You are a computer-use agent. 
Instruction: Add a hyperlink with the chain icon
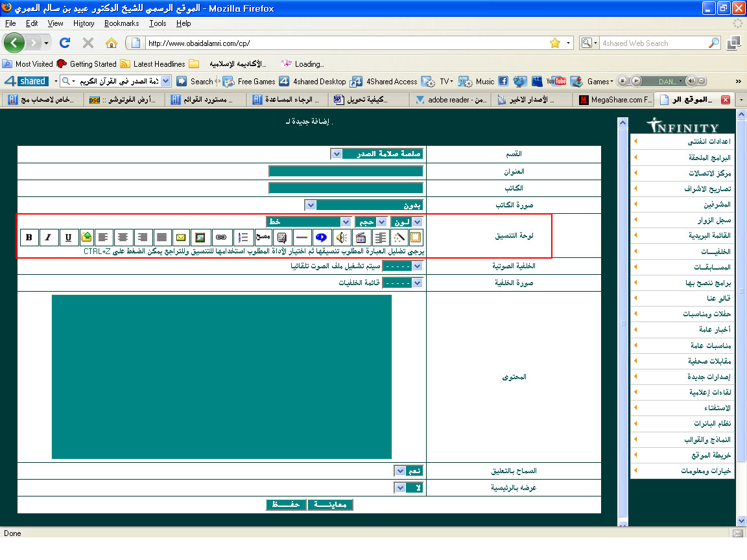coord(220,237)
